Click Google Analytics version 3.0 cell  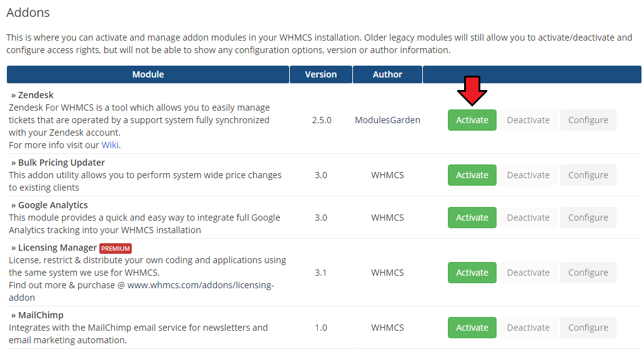[x=321, y=218]
